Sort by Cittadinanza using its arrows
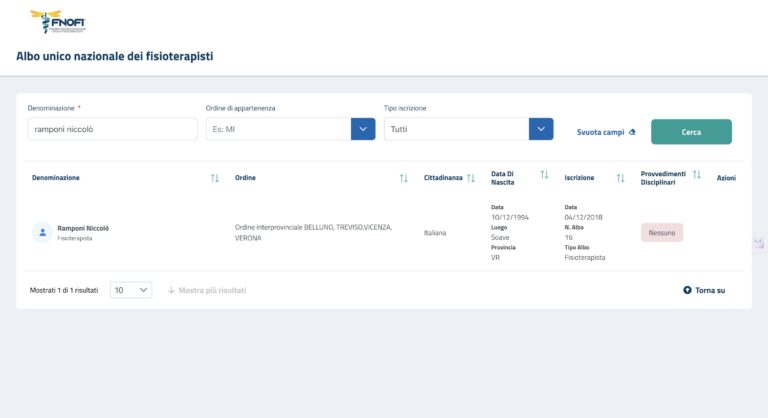This screenshot has height=418, width=768. click(471, 178)
